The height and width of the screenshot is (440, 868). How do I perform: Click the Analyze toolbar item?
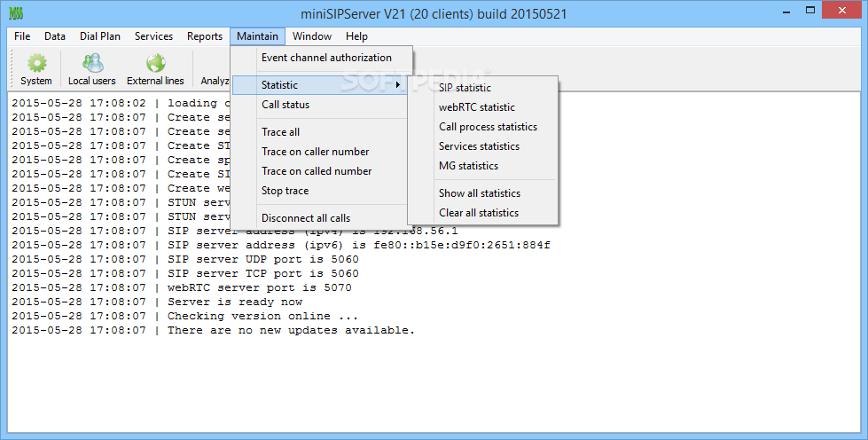215,81
